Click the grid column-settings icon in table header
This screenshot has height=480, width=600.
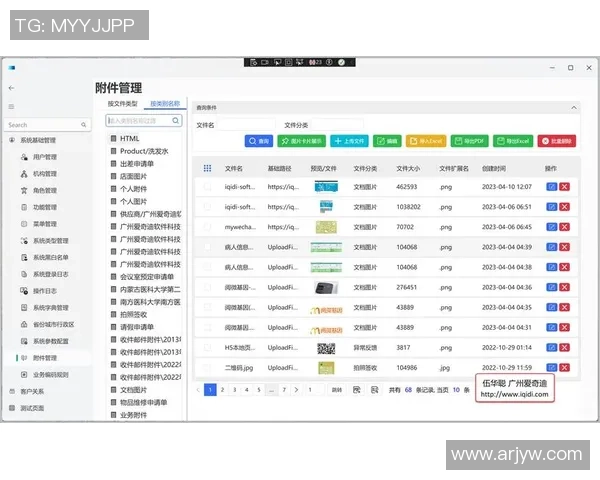[207, 168]
